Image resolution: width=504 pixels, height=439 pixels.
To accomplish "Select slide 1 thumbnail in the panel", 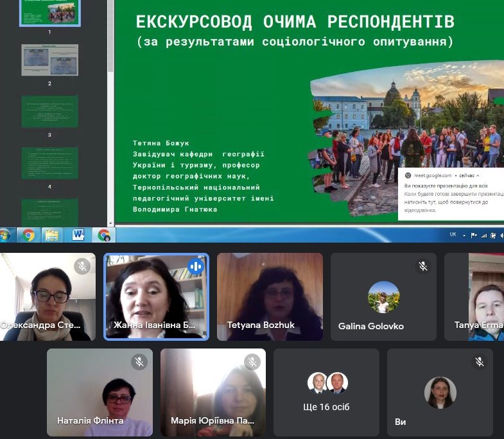I will pyautogui.click(x=50, y=13).
